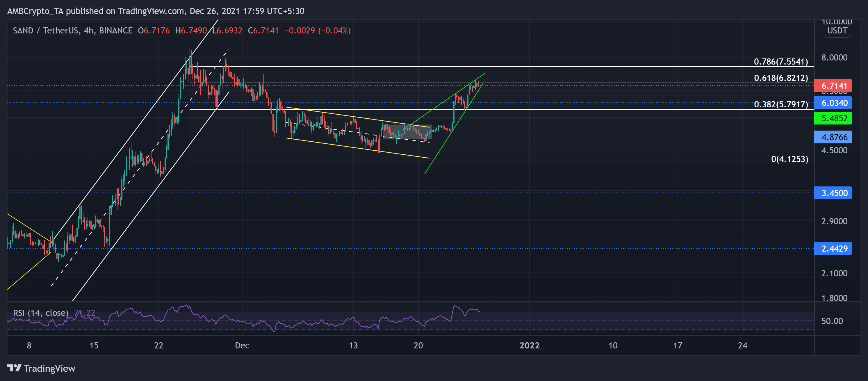Click the 22 date label on time axis
The width and height of the screenshot is (868, 381).
tap(158, 345)
